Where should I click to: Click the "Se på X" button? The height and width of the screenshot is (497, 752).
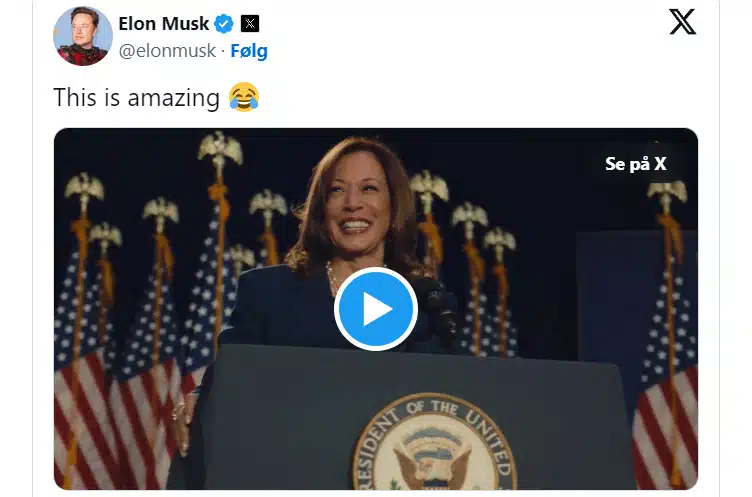(635, 163)
